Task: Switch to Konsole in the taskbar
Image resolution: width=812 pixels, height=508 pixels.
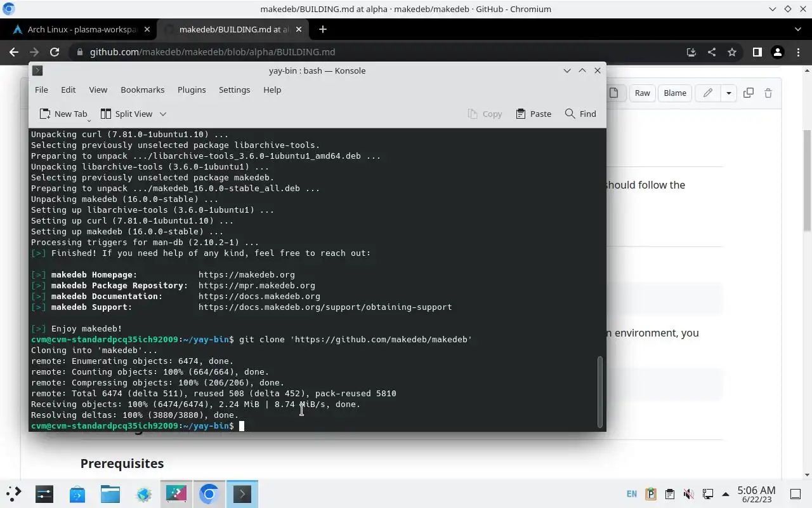Action: pyautogui.click(x=242, y=493)
